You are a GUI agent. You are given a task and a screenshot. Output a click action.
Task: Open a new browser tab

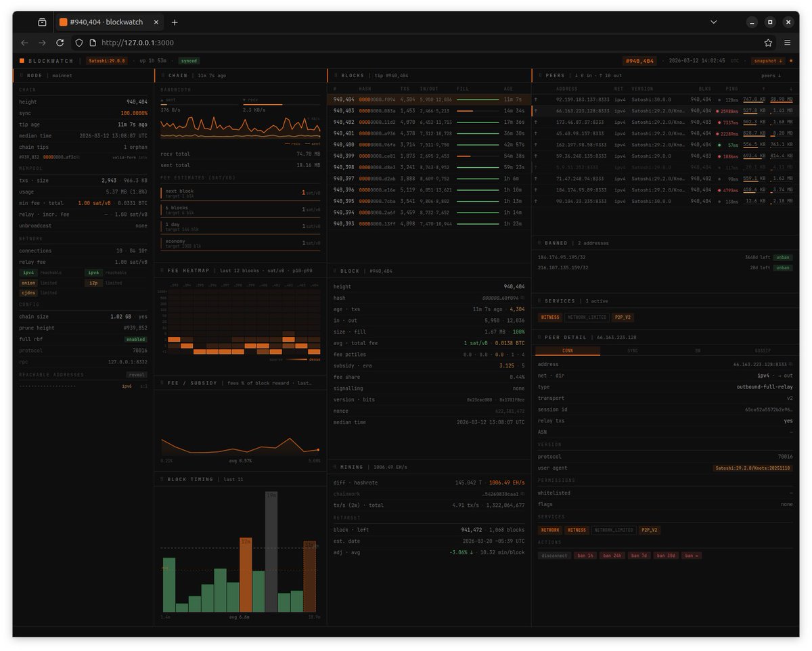(x=175, y=22)
